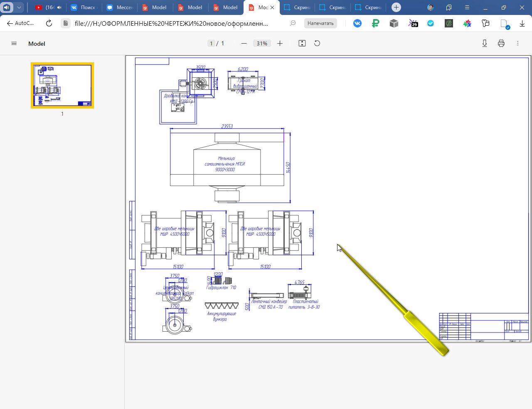This screenshot has height=409, width=532.
Task: Click the 4765 dimension label
Action: pos(300,282)
